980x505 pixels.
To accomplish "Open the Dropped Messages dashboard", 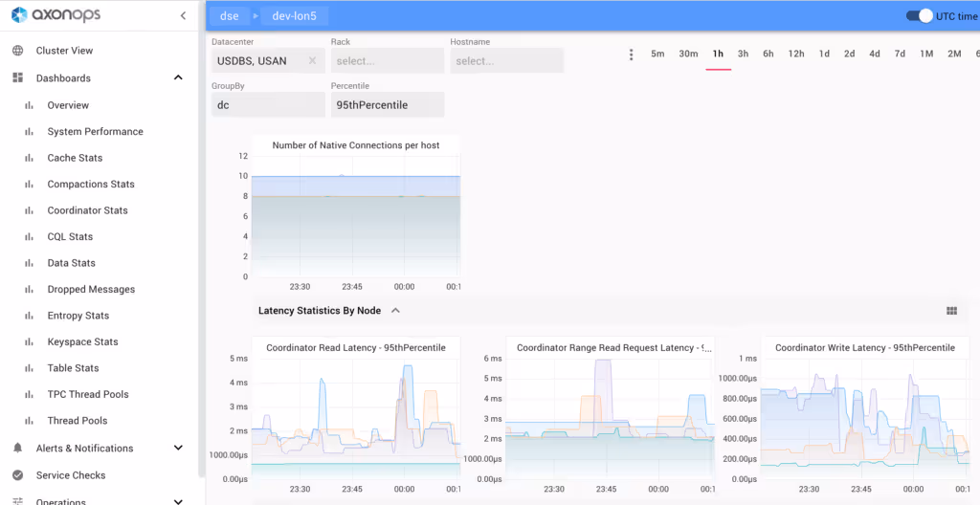I will 91,290.
